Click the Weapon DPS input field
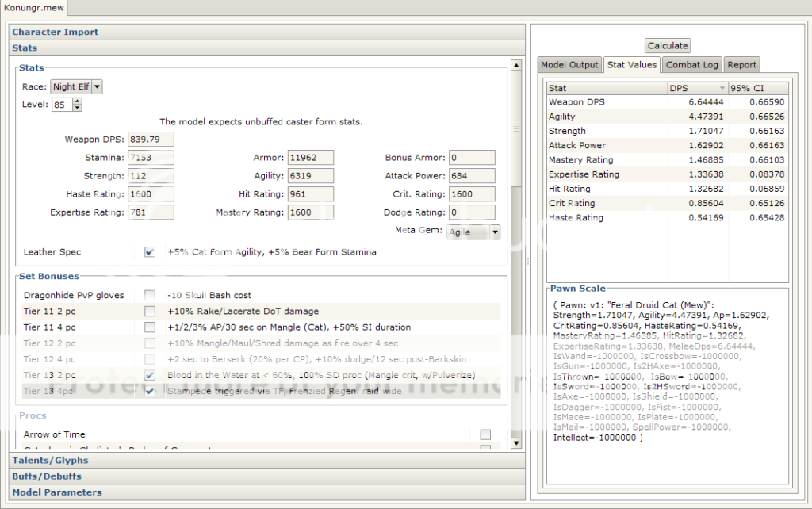The width and height of the screenshot is (812, 509). pyautogui.click(x=151, y=140)
